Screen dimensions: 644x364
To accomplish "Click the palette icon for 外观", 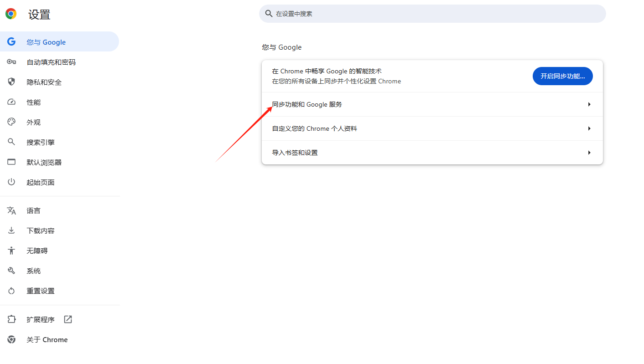I will tap(11, 122).
